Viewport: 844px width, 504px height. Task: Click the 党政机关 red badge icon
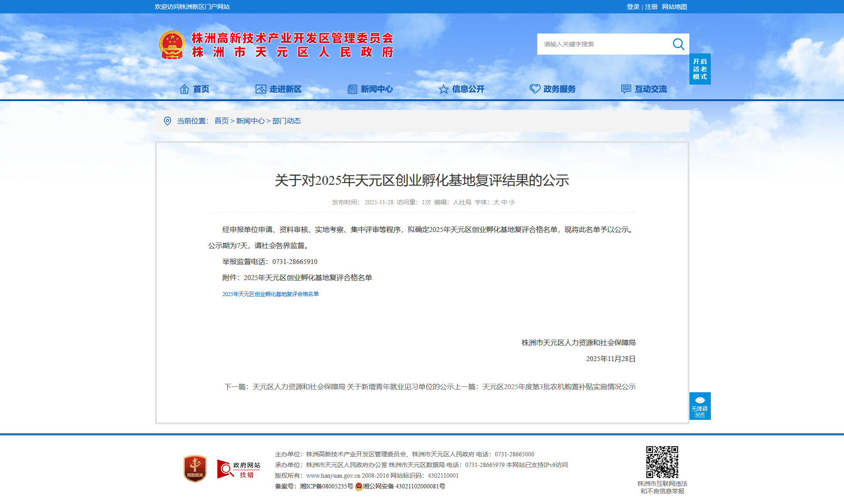click(x=195, y=468)
